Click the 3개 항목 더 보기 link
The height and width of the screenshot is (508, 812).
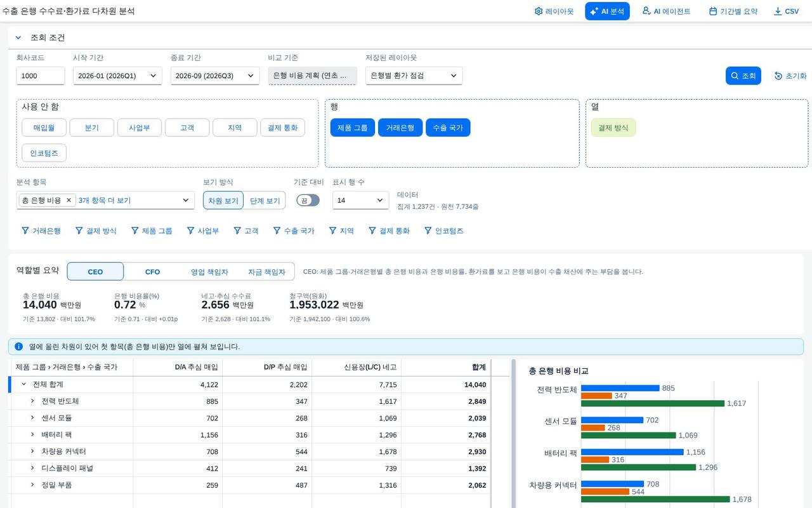click(x=105, y=200)
